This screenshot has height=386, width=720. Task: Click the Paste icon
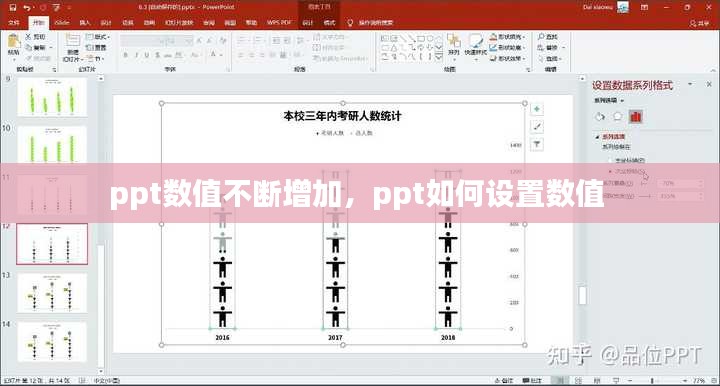tap(14, 42)
